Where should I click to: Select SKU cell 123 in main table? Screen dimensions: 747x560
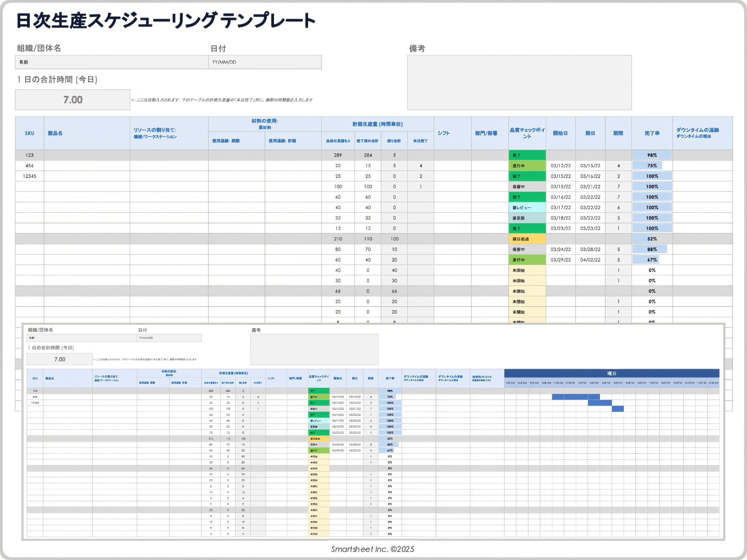pyautogui.click(x=30, y=155)
